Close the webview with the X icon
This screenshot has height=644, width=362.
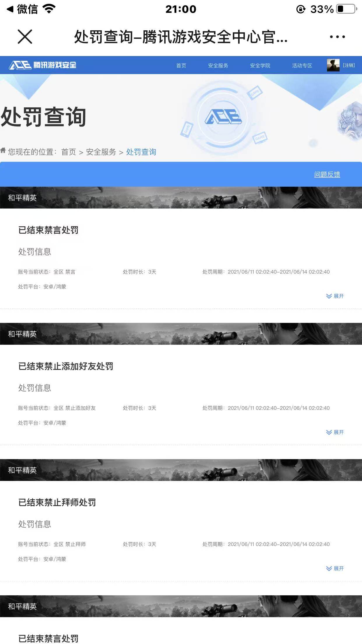point(25,37)
